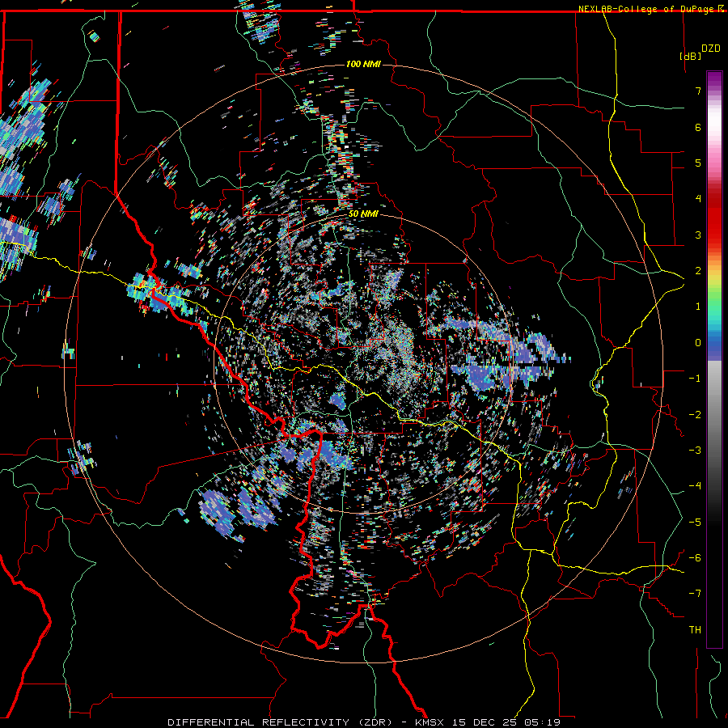
Task: Click the -7 value on color scale
Action: [695, 594]
